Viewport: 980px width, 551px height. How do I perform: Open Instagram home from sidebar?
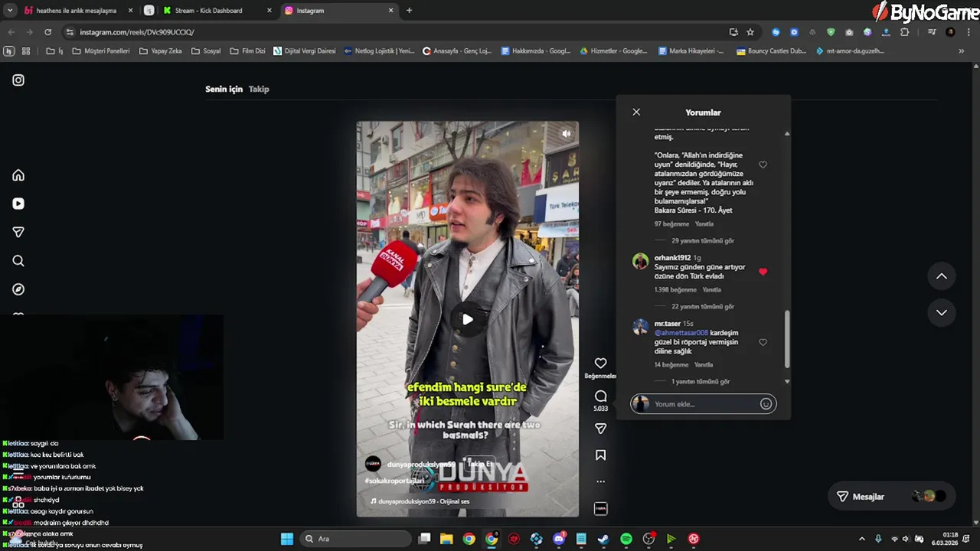click(x=18, y=175)
